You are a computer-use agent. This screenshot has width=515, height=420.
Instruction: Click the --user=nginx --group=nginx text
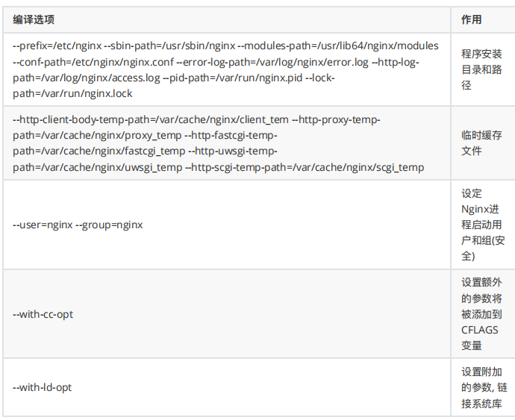[x=78, y=225]
